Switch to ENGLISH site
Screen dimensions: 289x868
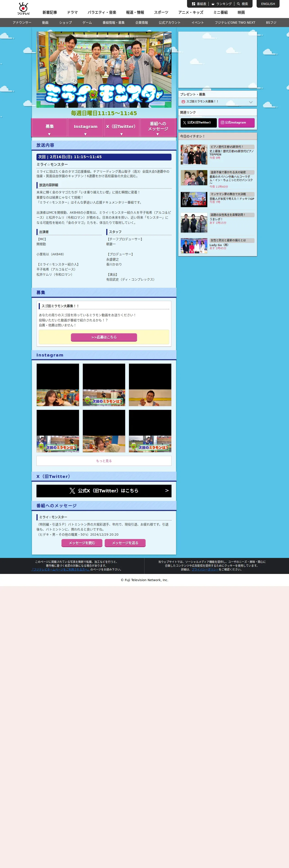268,4
